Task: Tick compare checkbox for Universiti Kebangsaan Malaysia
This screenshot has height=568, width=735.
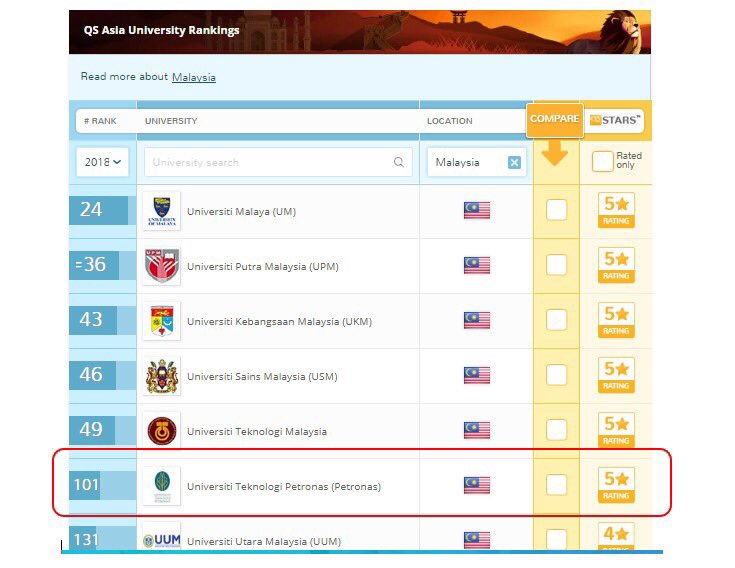Action: (556, 319)
